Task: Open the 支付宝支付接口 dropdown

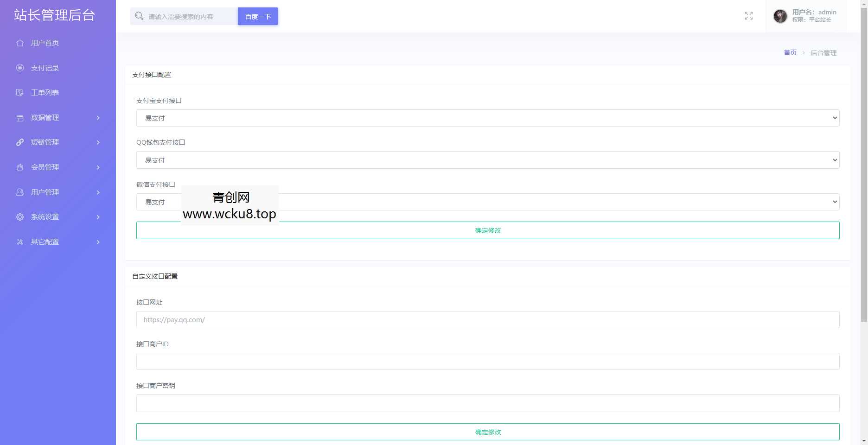Action: [487, 118]
